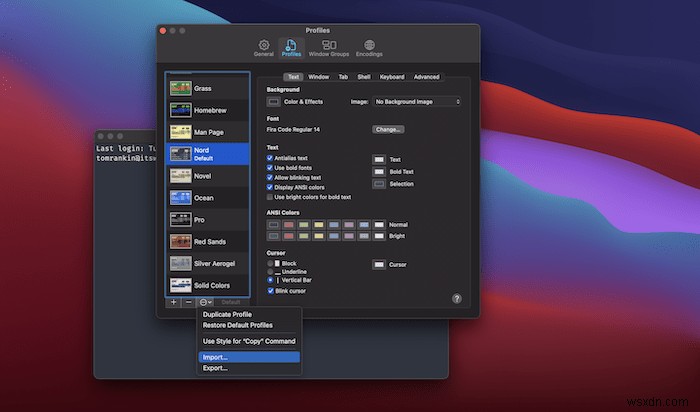Click the font Change… button
Screen dimensions: 700x412
point(388,129)
